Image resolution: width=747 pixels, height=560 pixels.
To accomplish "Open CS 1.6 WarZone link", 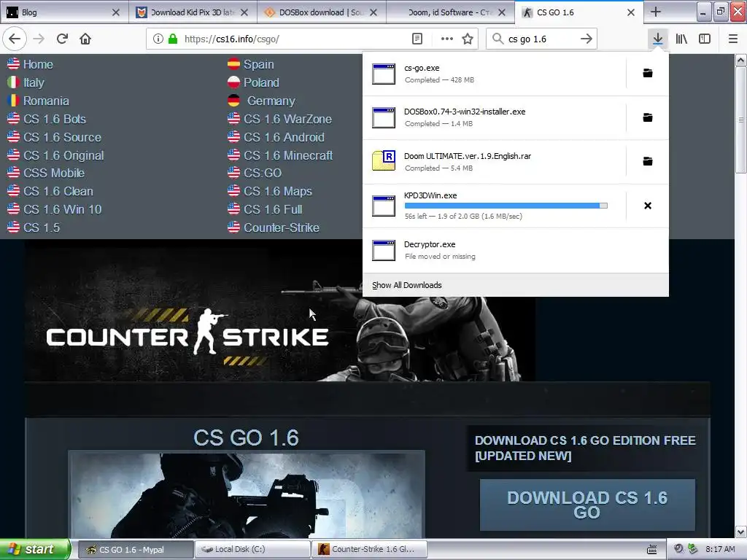I will point(287,119).
